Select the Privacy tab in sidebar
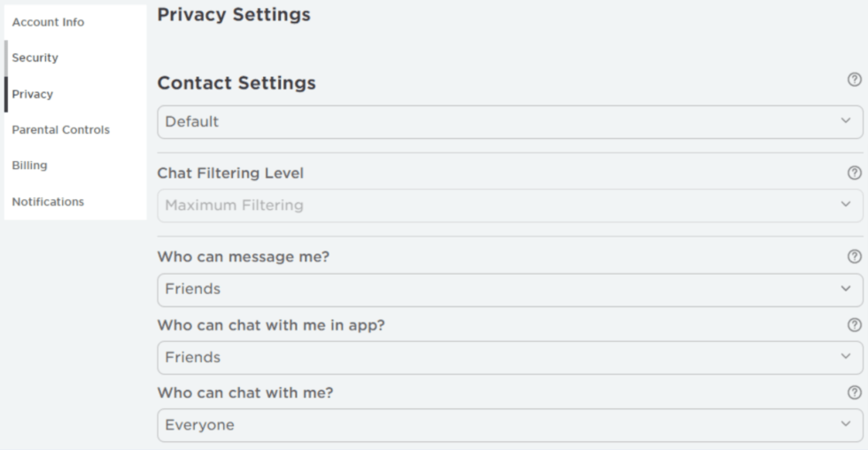 32,94
